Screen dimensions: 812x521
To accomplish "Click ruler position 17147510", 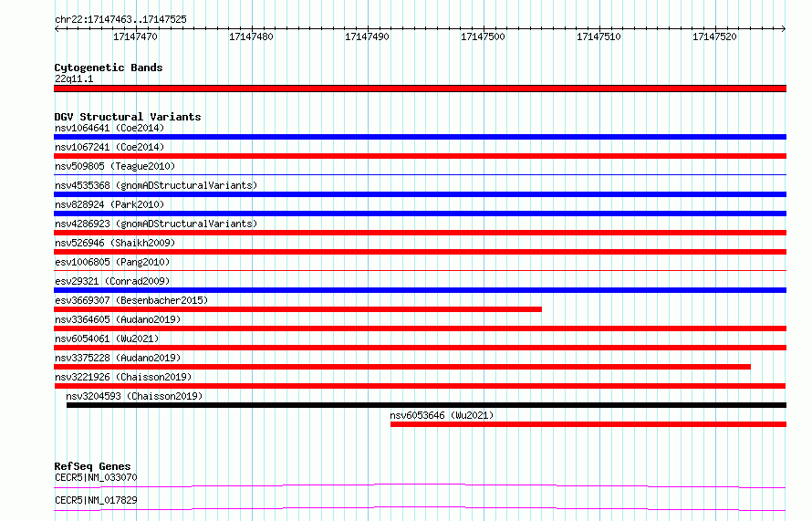I will click(599, 36).
